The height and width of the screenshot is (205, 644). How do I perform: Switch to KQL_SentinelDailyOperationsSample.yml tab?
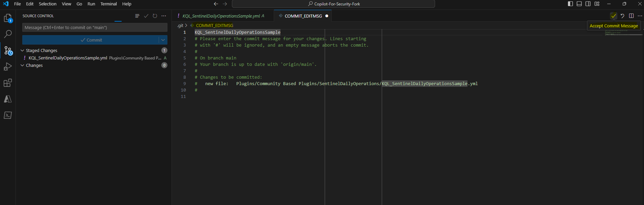tap(221, 16)
